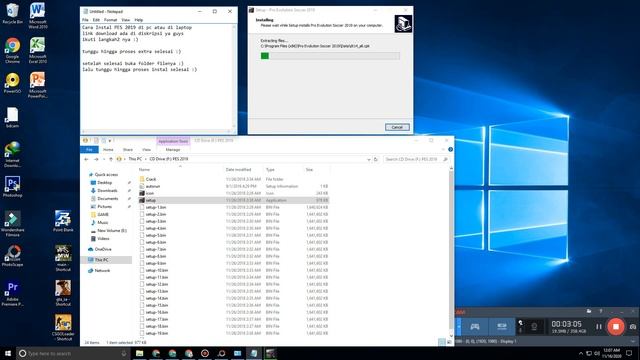640x360 pixels.
Task: Open the Google Chrome desktop shortcut
Action: 12,50
